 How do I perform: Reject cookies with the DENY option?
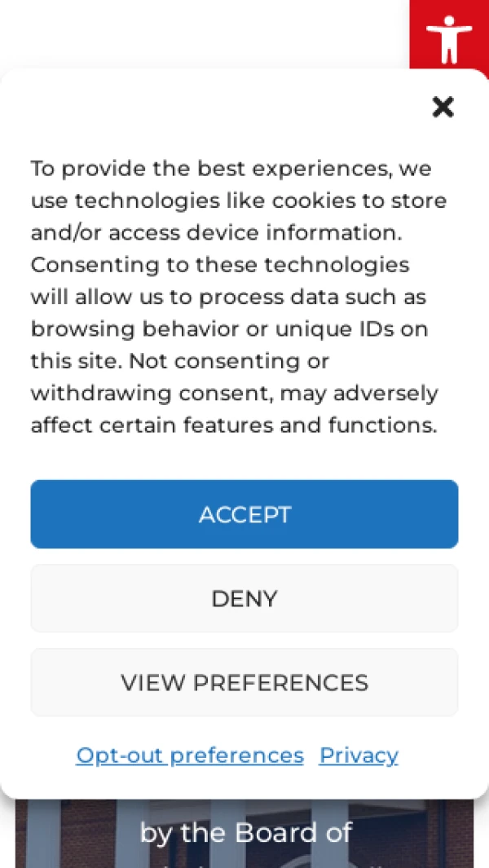pyautogui.click(x=244, y=598)
